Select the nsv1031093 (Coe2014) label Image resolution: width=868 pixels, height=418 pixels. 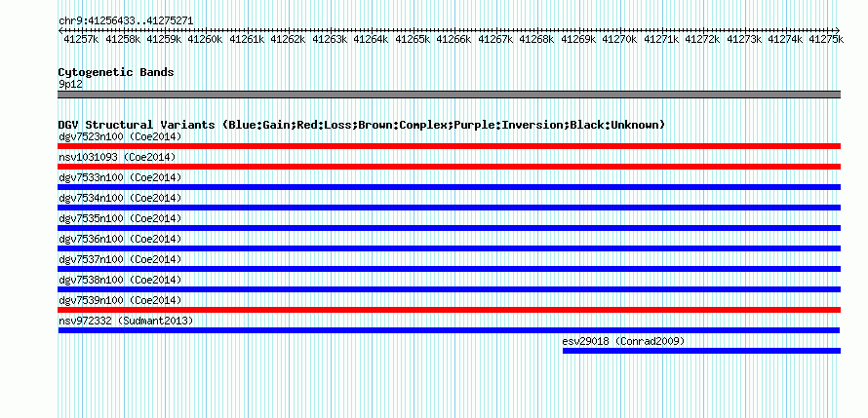117,157
